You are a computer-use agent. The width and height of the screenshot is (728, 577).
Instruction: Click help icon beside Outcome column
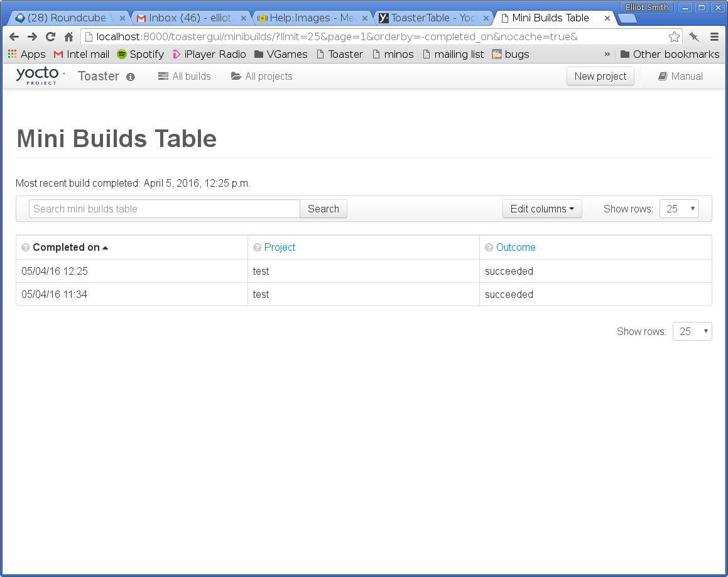[x=489, y=248]
